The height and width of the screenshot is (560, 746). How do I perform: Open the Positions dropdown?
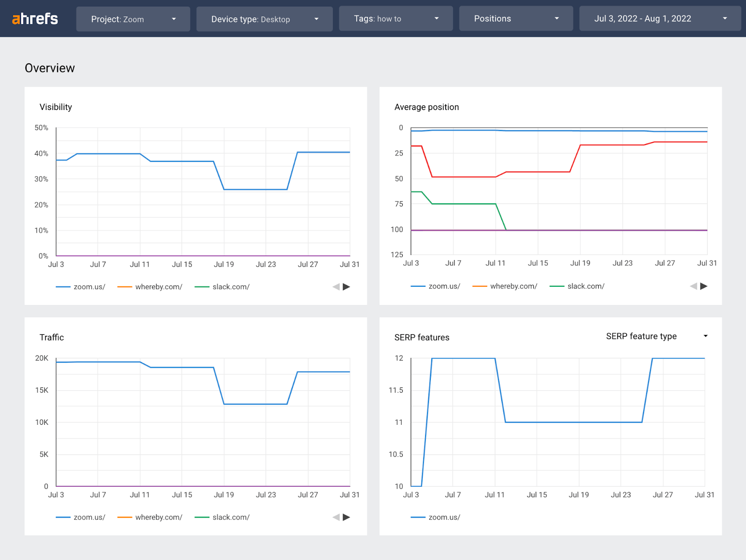coord(516,18)
